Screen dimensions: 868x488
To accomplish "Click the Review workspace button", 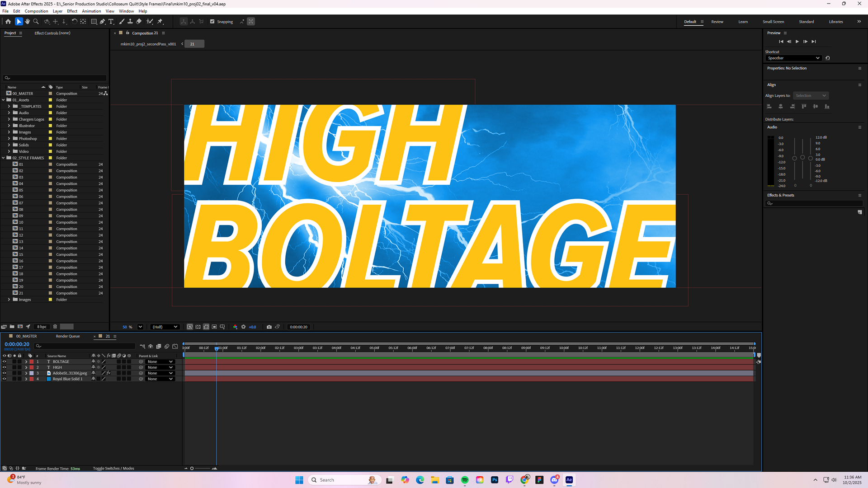I will pyautogui.click(x=717, y=22).
